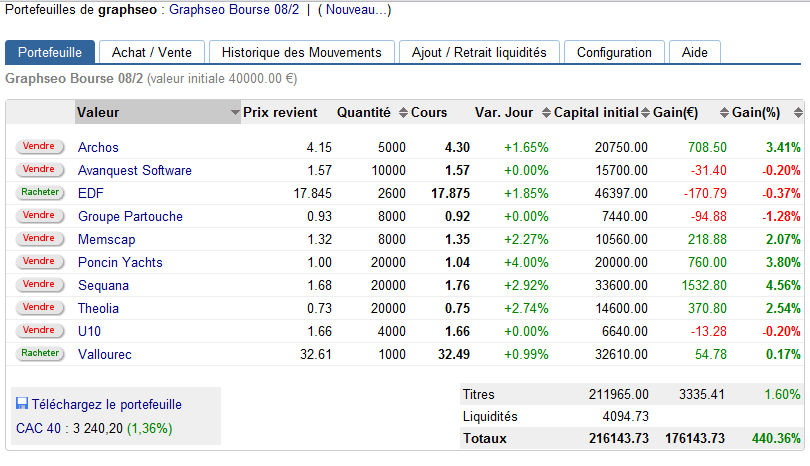Viewport: 810px width, 466px height.
Task: Click the floppy disk download icon
Action: (22, 404)
